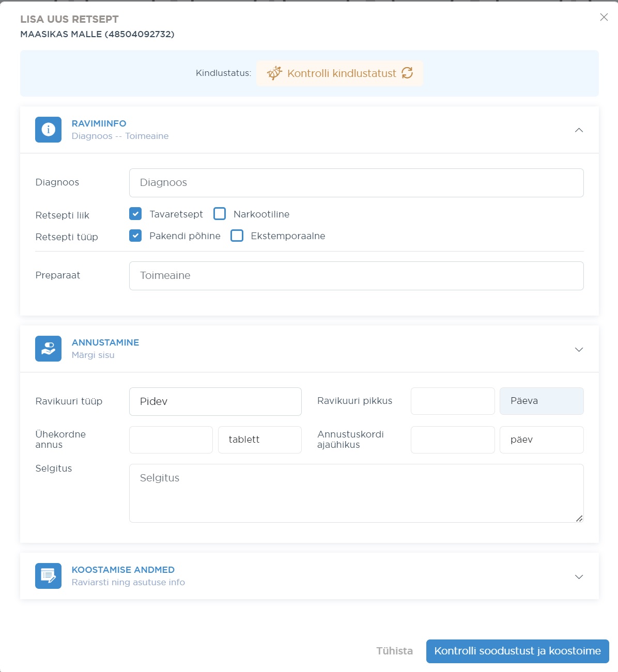
Task: Click the refresh icon beside Kontrolli kindlustatust
Action: coord(407,73)
